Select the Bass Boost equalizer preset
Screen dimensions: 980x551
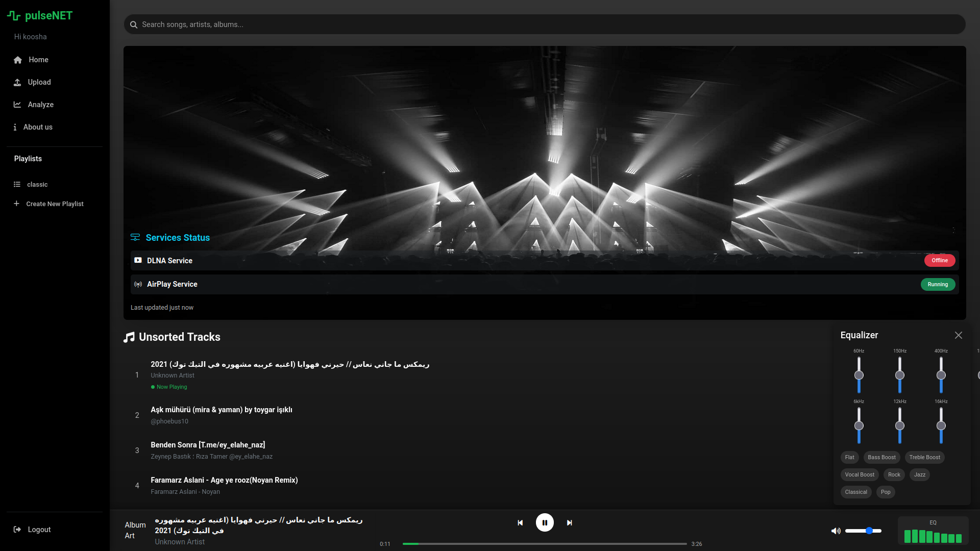[x=881, y=457]
